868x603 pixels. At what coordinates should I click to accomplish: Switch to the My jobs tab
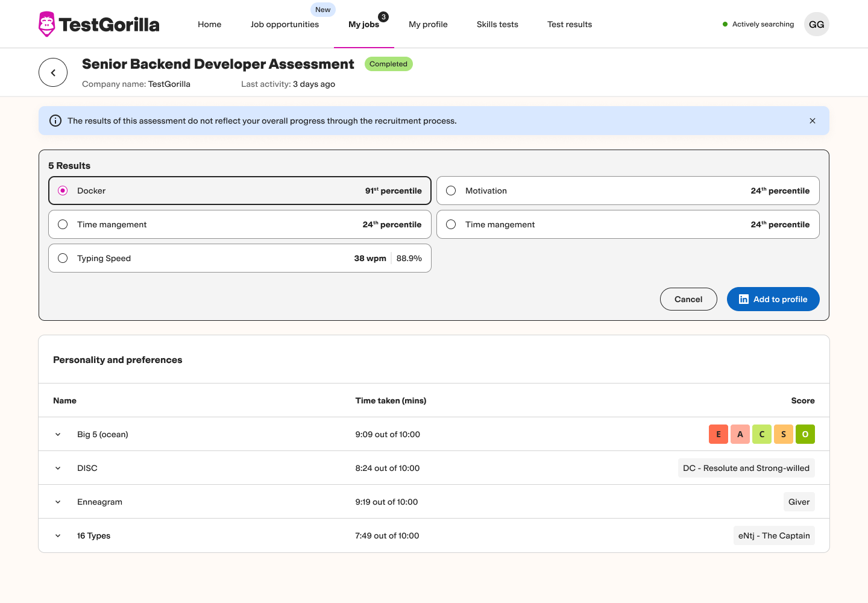[x=363, y=24]
